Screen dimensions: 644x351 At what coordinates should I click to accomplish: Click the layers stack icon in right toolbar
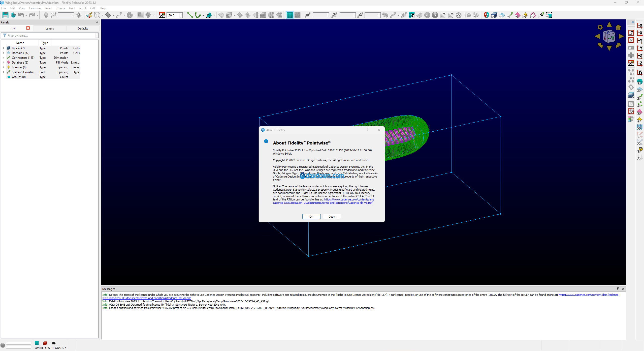631,95
